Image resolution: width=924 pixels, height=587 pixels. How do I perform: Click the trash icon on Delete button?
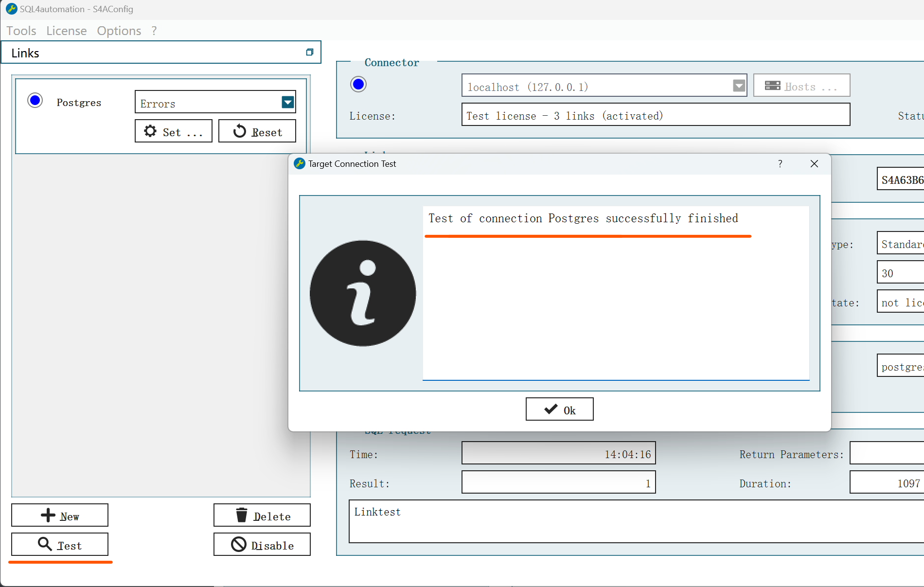tap(242, 515)
